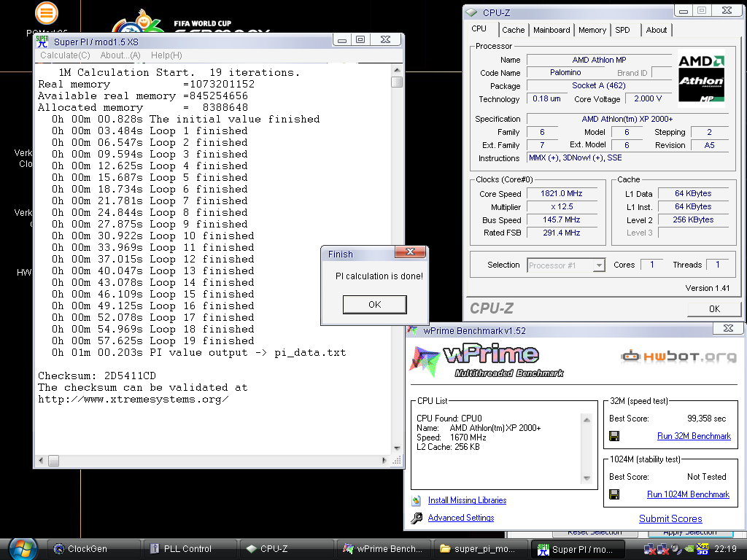Click the Code Name value Palomino
The image size is (747, 560).
tap(565, 72)
